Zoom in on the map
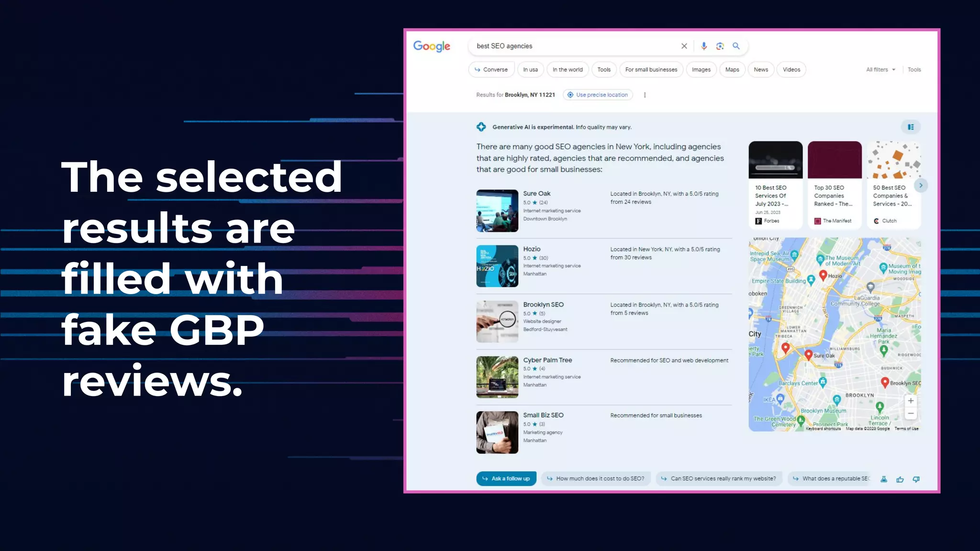The height and width of the screenshot is (551, 980). coord(911,401)
